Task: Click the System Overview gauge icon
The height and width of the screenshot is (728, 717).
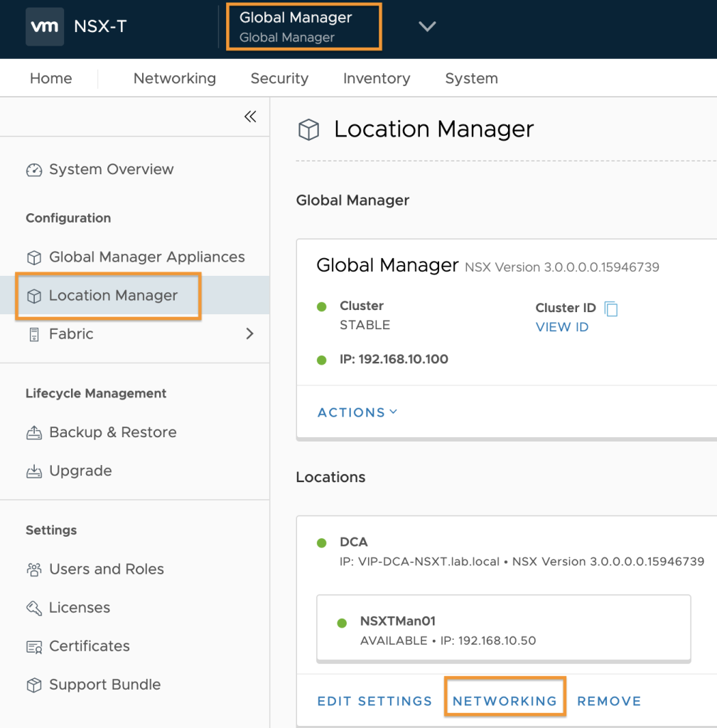Action: 34,170
